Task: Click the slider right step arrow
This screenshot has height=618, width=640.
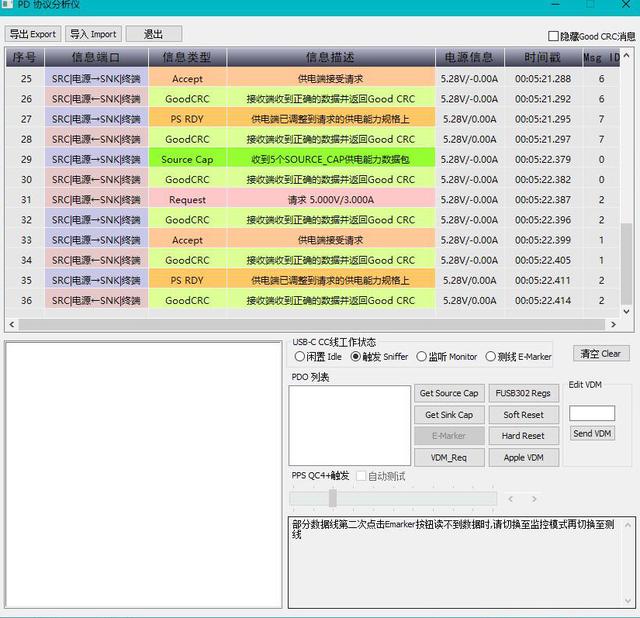Action: 534,499
